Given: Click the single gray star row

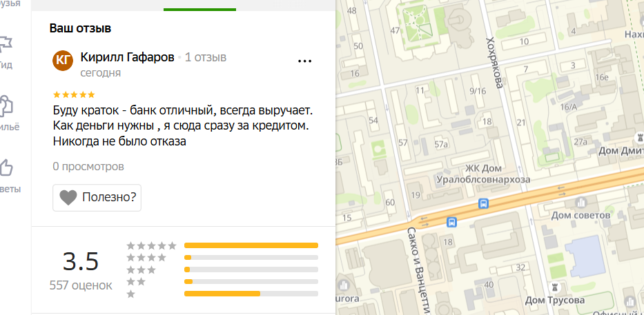Looking at the screenshot, I should [x=131, y=294].
